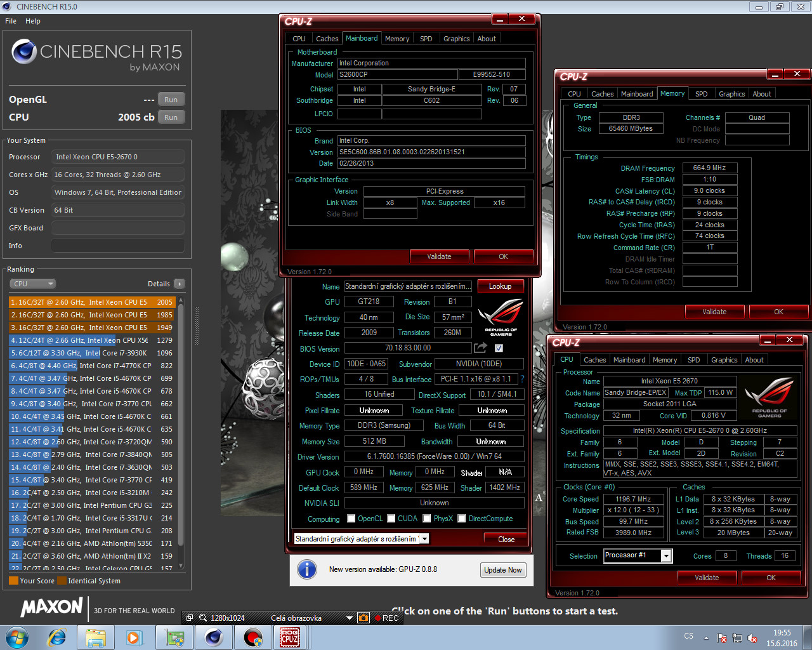Select ranking row 4 Intel Xeon CPU X5
This screenshot has height=650, width=812.
[92, 340]
